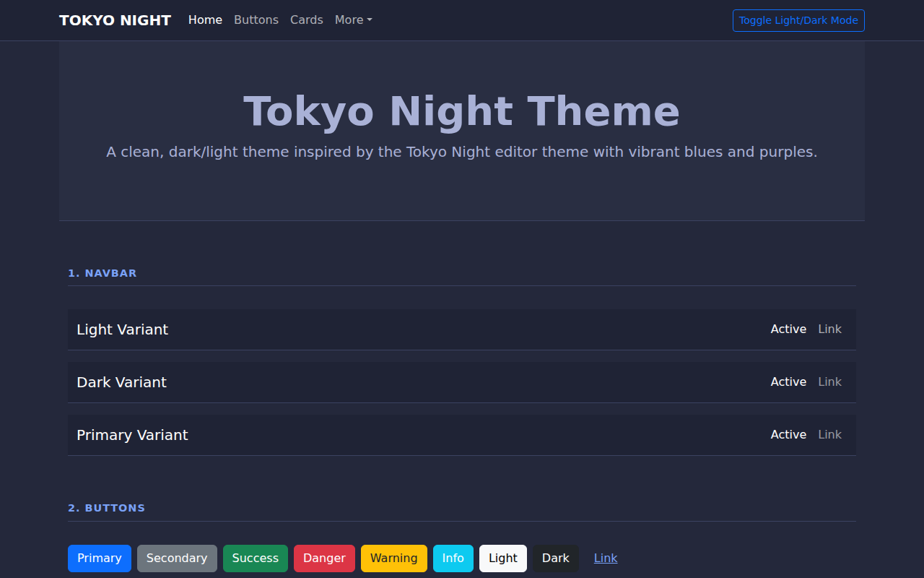Open the Cards nav item
Screen dimensions: 924x578
(x=307, y=20)
